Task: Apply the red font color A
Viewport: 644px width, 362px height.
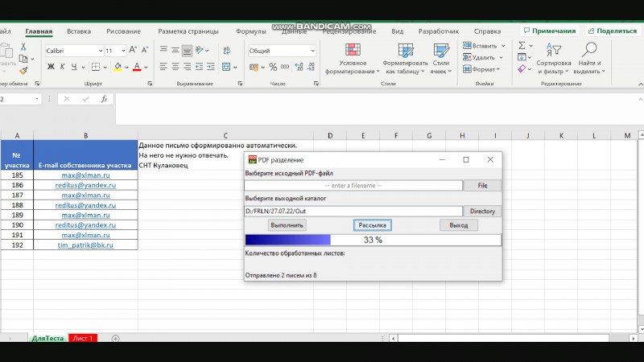Action: click(137, 67)
